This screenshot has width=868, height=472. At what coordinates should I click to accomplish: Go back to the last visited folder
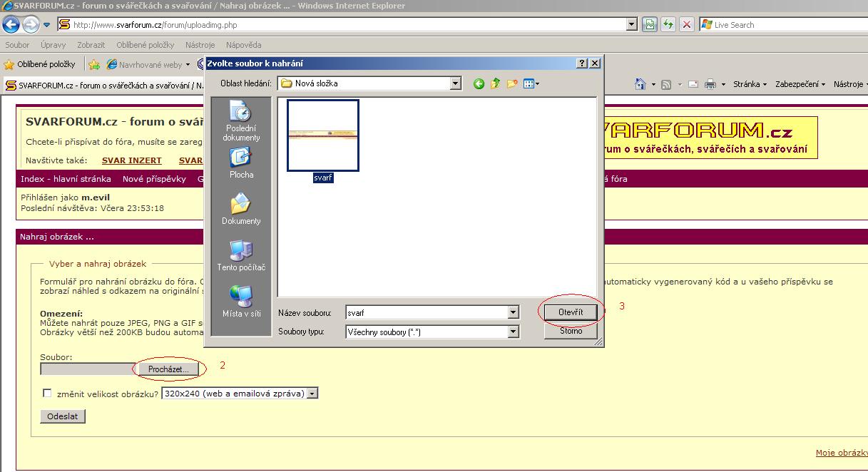(x=479, y=84)
